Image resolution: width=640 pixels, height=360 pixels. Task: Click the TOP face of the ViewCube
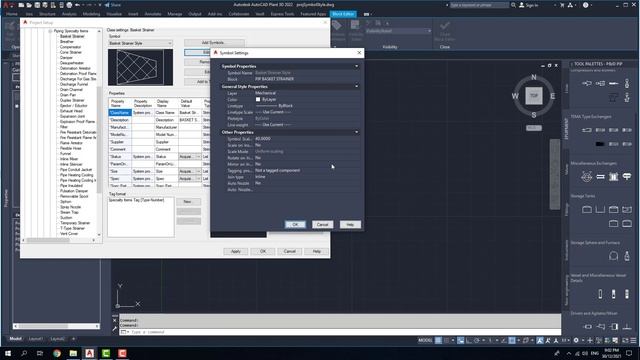(533, 96)
